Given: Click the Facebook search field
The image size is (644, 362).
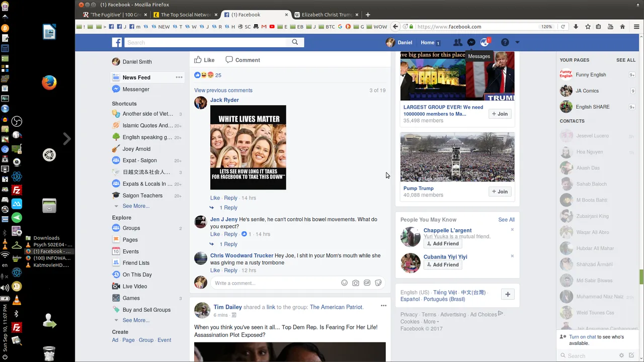Looking at the screenshot, I should [206, 43].
